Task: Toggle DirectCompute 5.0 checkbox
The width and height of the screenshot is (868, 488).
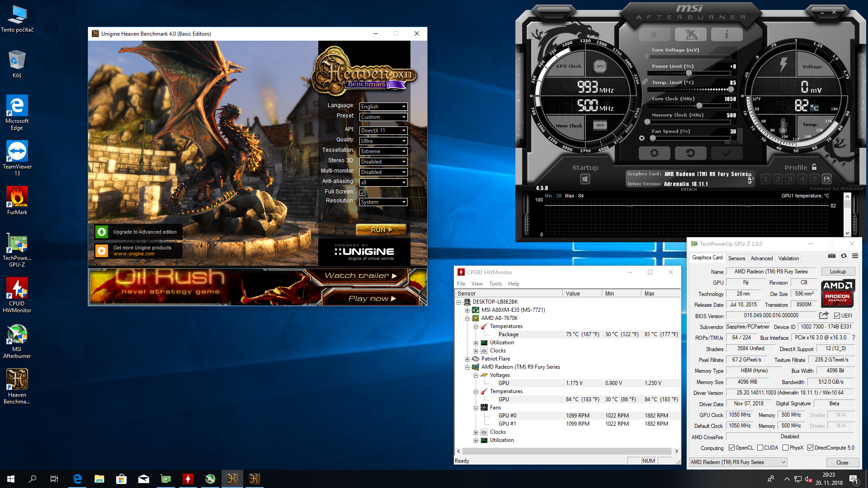Action: pos(810,448)
